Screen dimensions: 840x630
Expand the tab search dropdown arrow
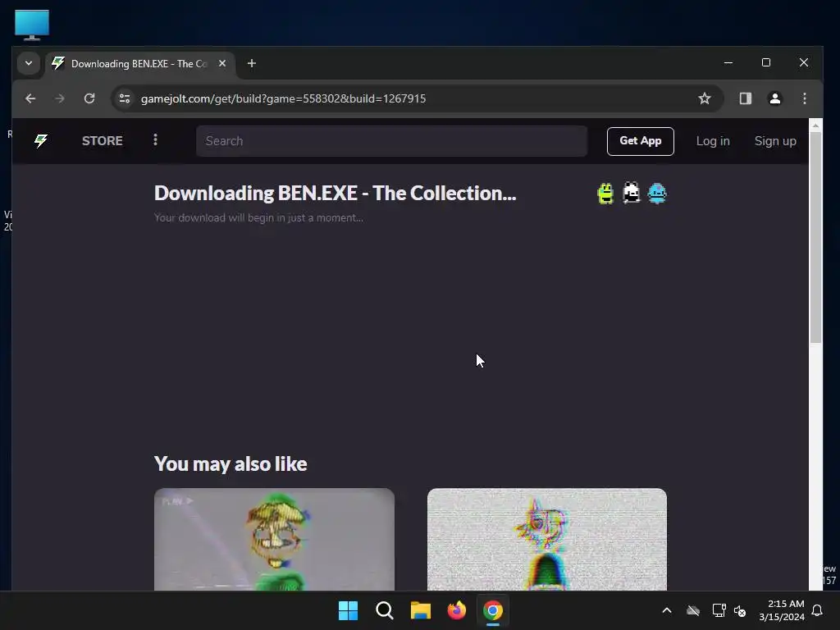(29, 63)
